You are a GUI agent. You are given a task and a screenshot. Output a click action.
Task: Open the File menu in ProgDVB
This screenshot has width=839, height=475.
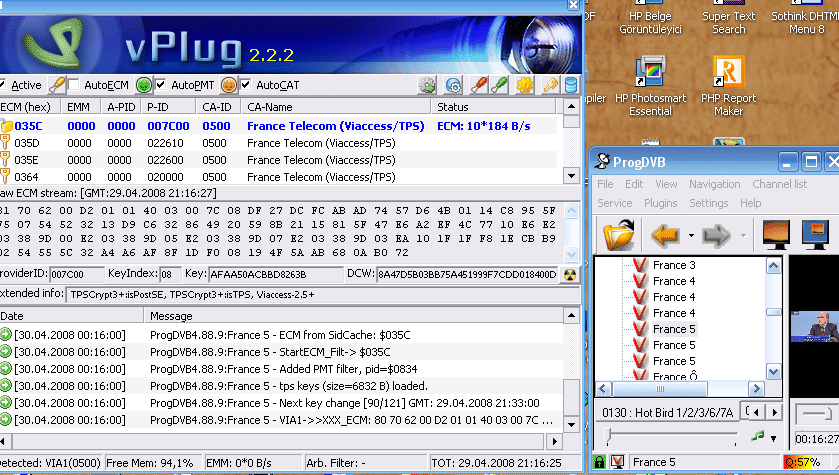coord(605,184)
